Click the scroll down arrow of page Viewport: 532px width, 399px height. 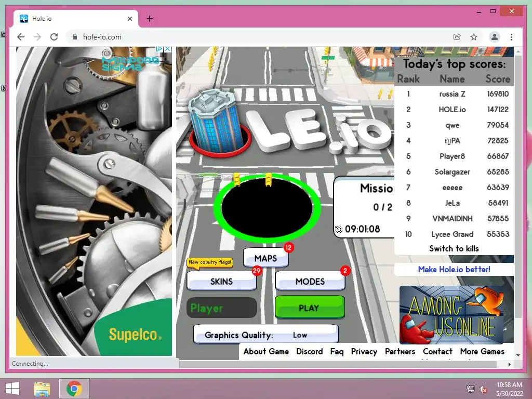(x=518, y=355)
